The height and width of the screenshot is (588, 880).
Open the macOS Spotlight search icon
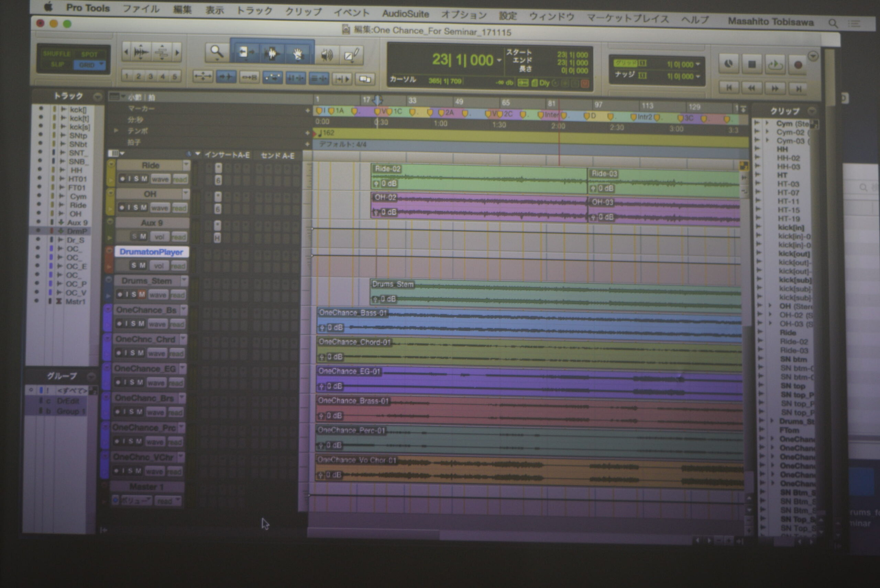(833, 24)
